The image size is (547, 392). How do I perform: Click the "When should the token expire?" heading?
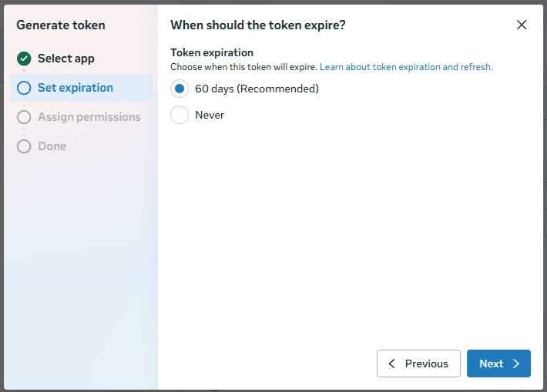[257, 25]
